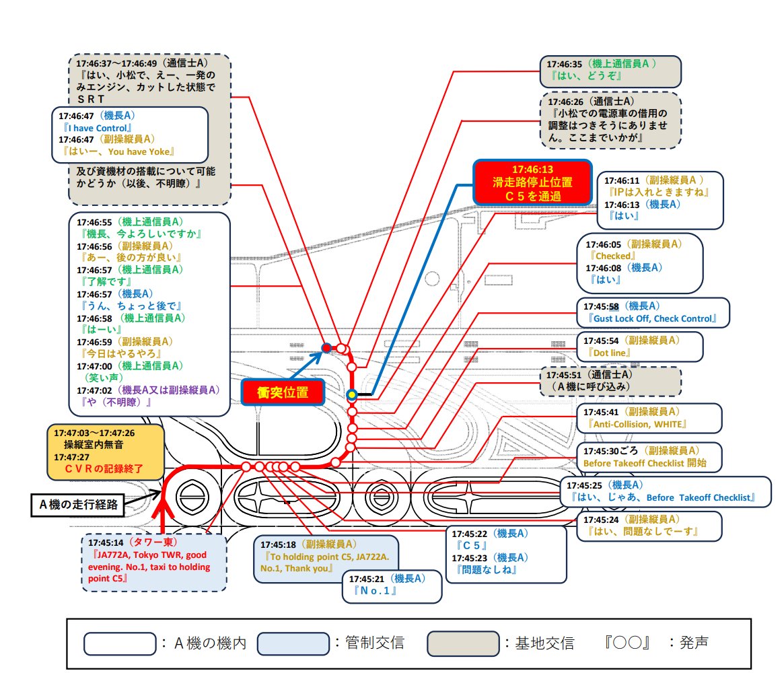Click the text 『Anti-Collision, WHITE』
The image size is (784, 673).
click(x=637, y=424)
